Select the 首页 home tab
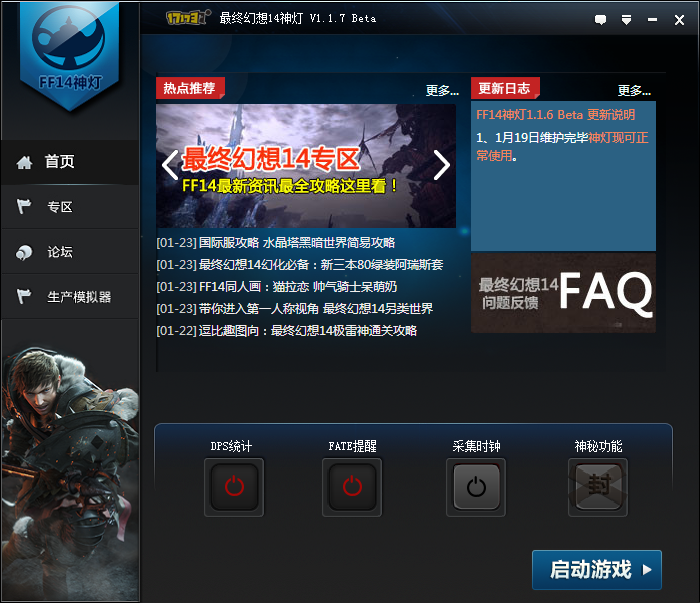 tap(70, 162)
